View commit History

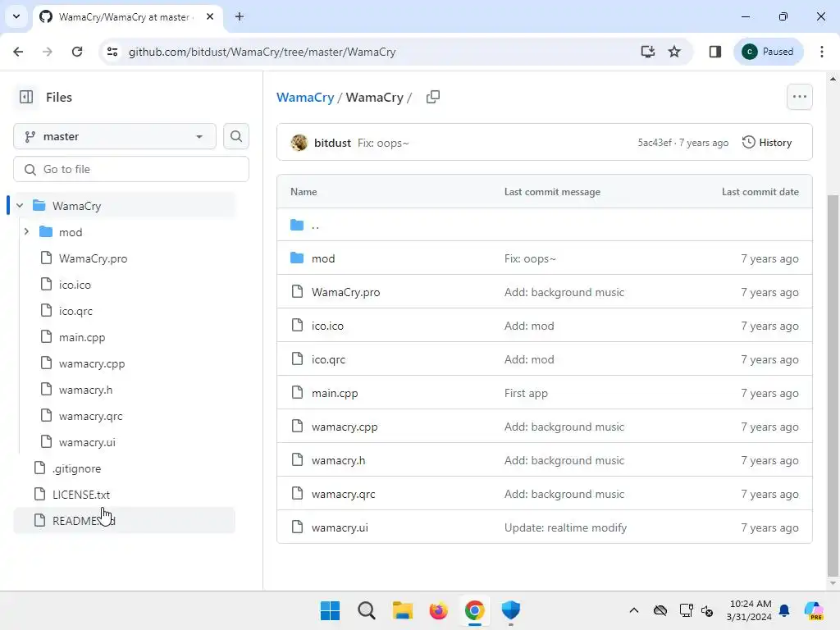[767, 143]
